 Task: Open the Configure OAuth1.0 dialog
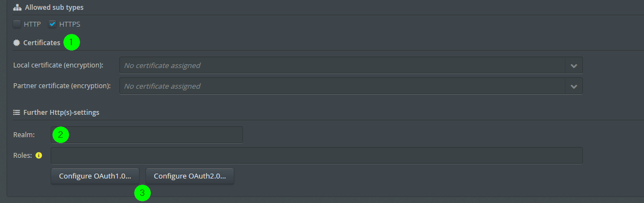(x=95, y=176)
